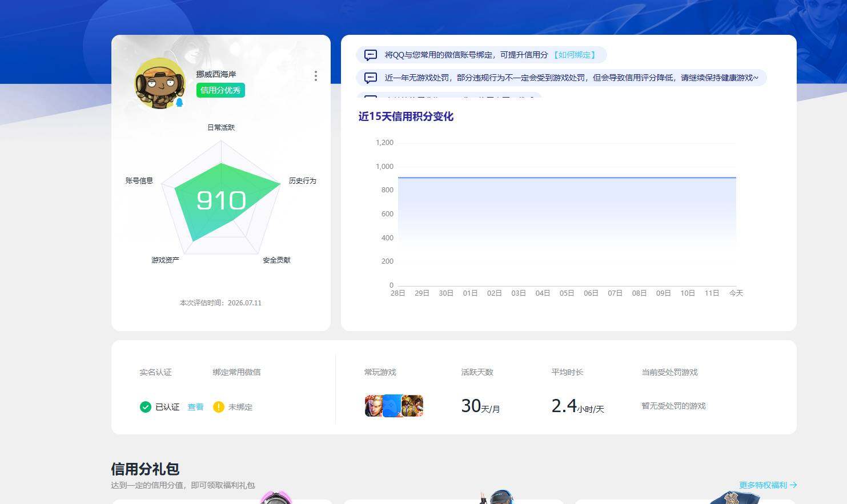This screenshot has width=847, height=504.
Task: Click the 安全贡献 radar axis label
Action: (x=276, y=260)
